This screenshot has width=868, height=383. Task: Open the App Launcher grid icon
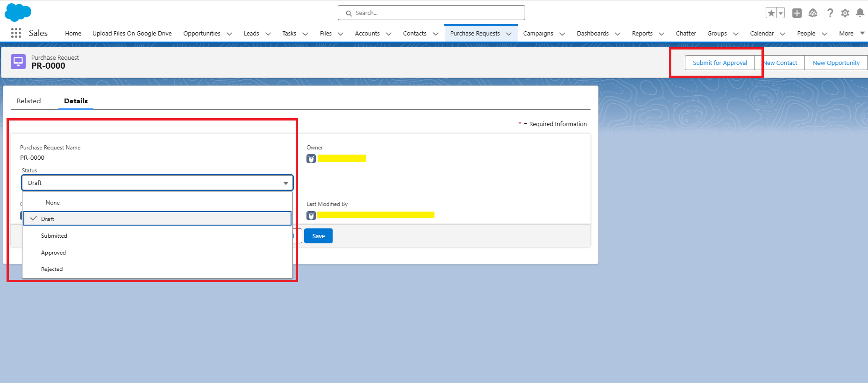click(x=16, y=33)
